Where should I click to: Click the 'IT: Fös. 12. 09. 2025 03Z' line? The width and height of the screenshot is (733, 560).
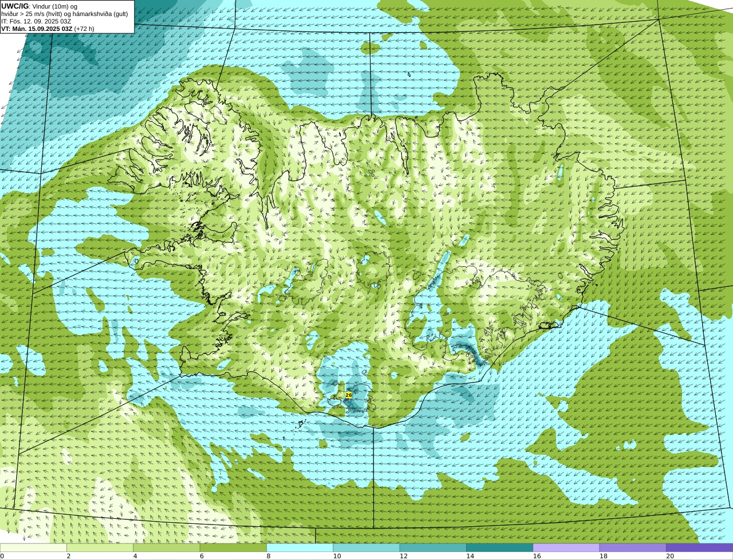click(36, 21)
